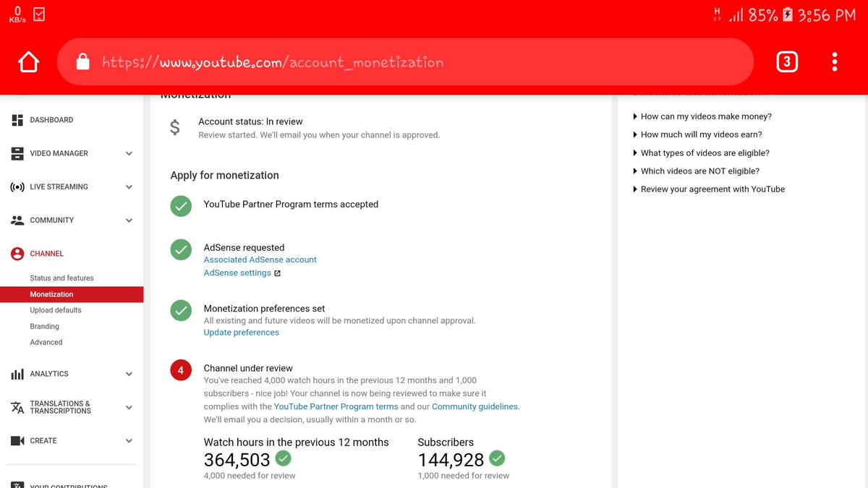Click the 364,503 watch hours value

[237, 459]
